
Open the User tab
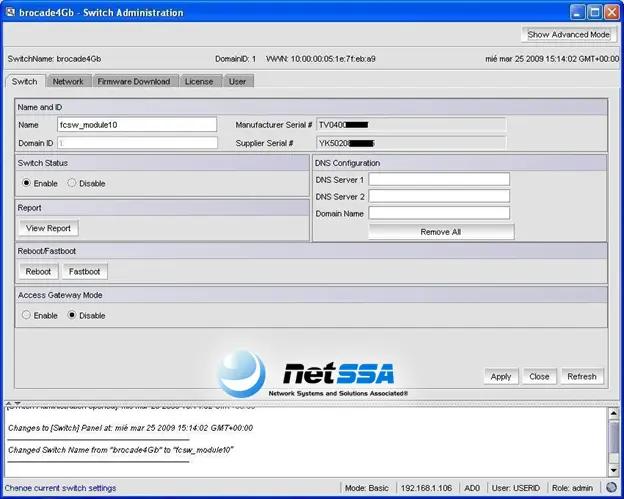click(237, 81)
